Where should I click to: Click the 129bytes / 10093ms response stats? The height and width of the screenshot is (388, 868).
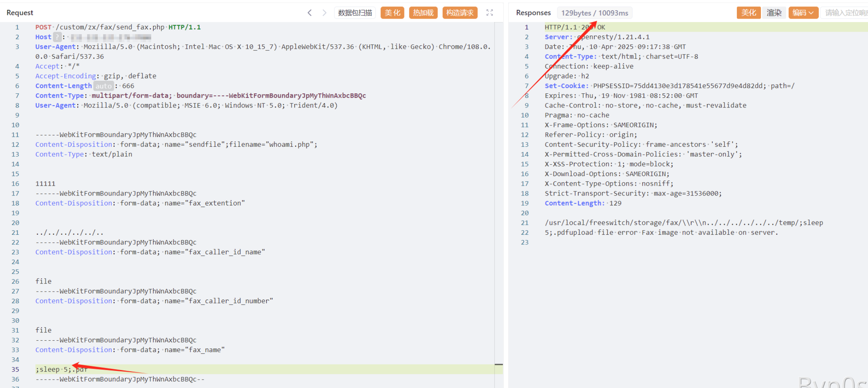pyautogui.click(x=595, y=13)
